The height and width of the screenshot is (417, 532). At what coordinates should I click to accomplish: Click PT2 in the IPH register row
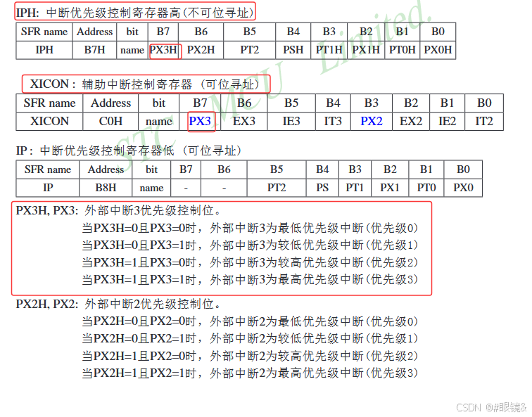pyautogui.click(x=249, y=50)
